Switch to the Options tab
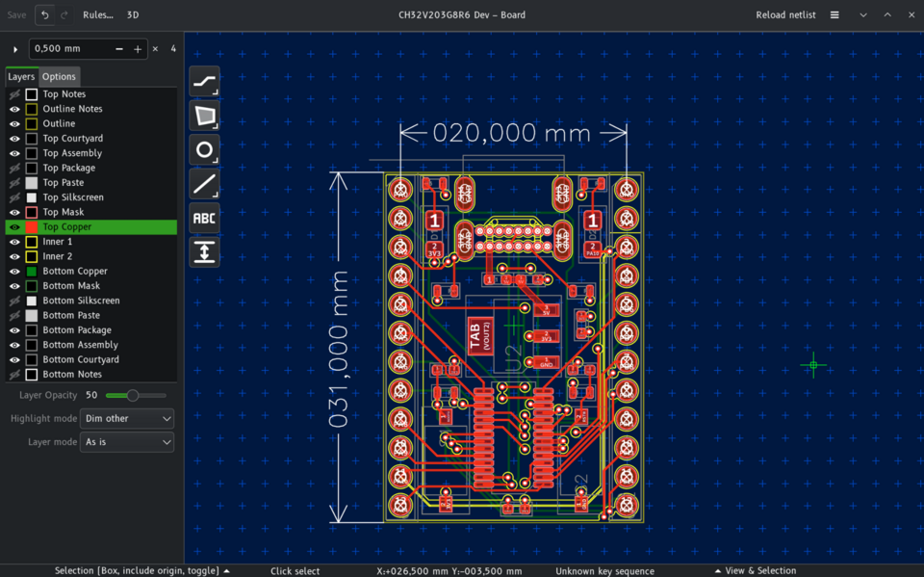Viewport: 924px width, 577px height. (59, 77)
